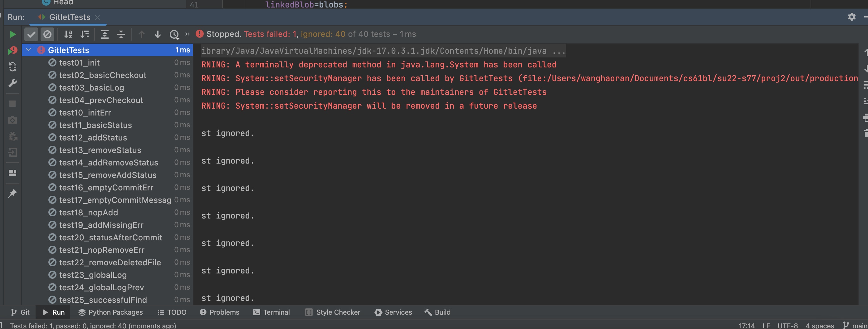Open the Build tool window
Screen dimensions: 868x329
(x=437, y=312)
